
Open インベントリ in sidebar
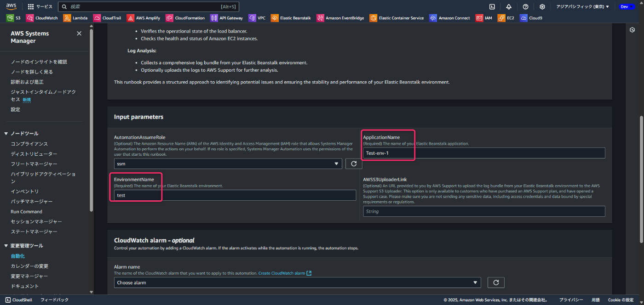pyautogui.click(x=24, y=192)
